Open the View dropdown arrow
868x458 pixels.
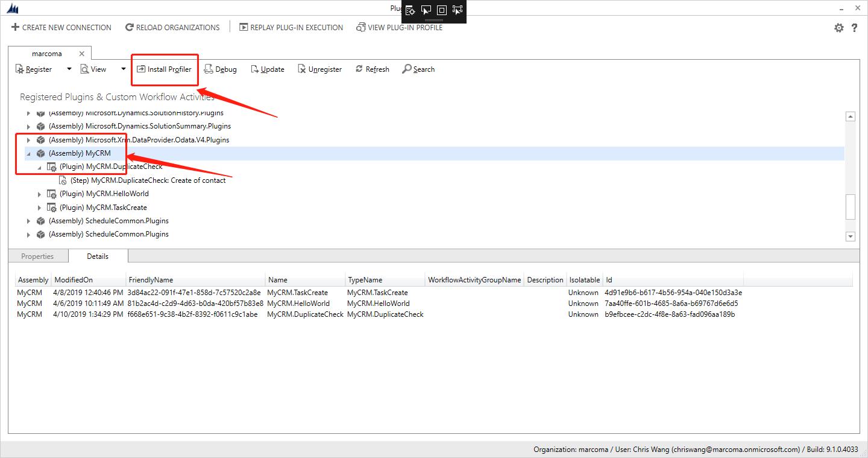click(123, 69)
